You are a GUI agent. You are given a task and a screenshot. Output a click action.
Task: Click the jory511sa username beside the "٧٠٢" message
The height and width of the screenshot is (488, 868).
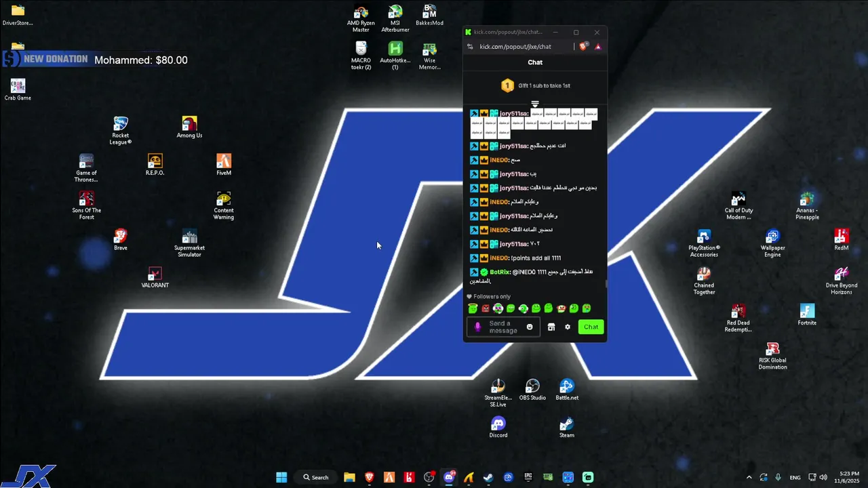point(514,244)
